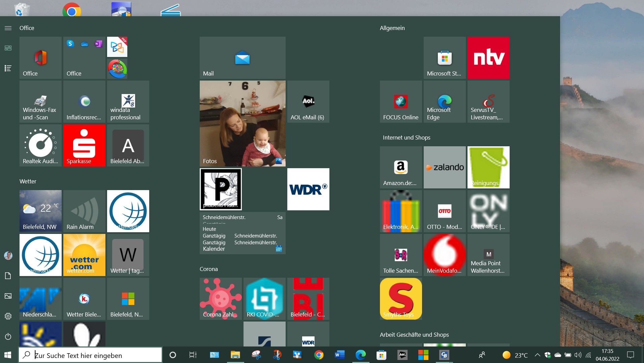Viewport: 644px width, 363px height.
Task: Open the green Reinigungs... bucket tile
Action: pos(488,167)
